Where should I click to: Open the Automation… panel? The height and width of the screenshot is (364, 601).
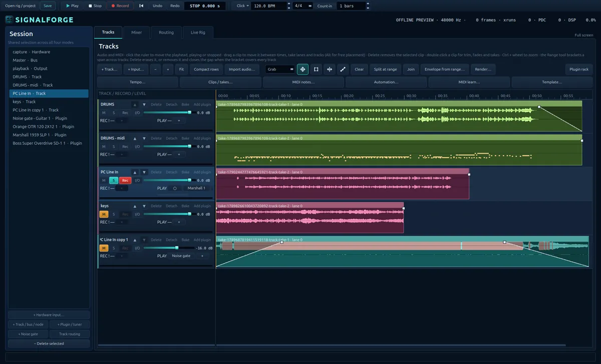point(386,82)
